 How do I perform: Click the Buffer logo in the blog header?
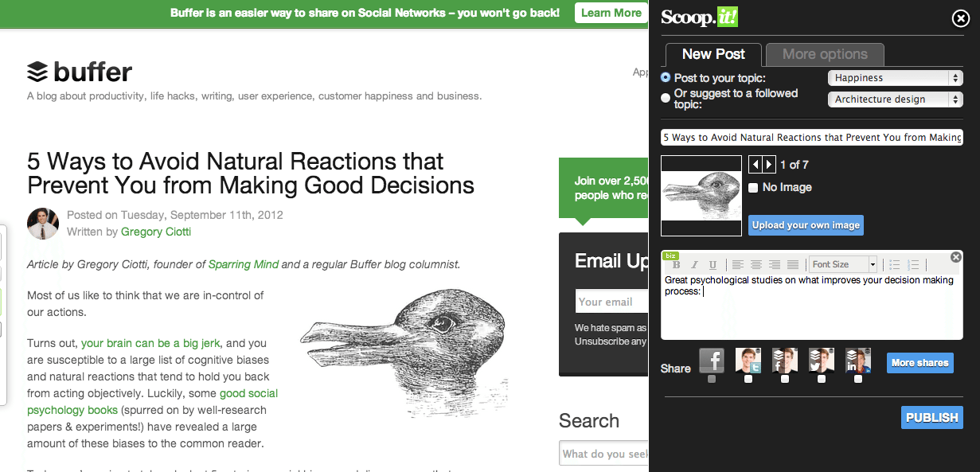pos(80,72)
